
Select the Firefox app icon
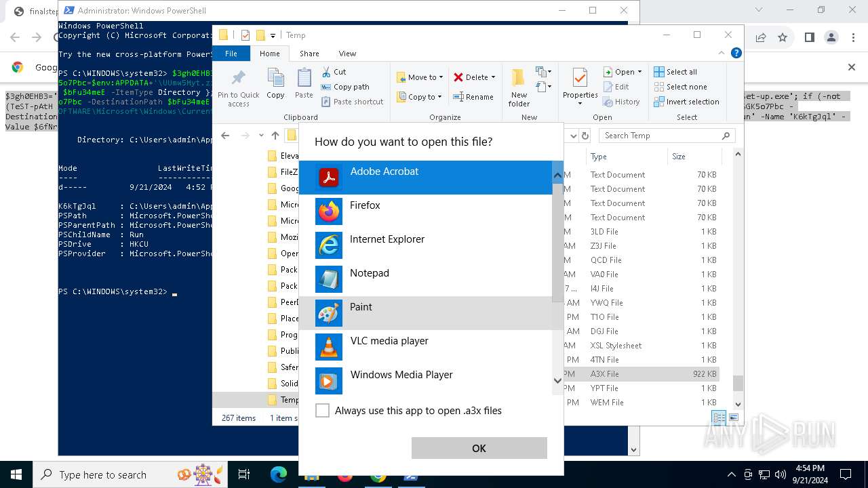[329, 211]
